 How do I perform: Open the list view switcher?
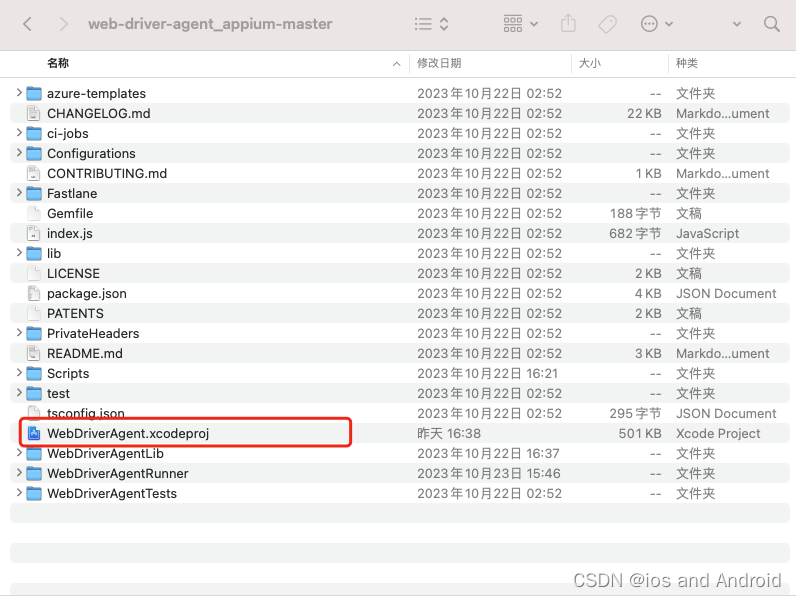click(431, 24)
